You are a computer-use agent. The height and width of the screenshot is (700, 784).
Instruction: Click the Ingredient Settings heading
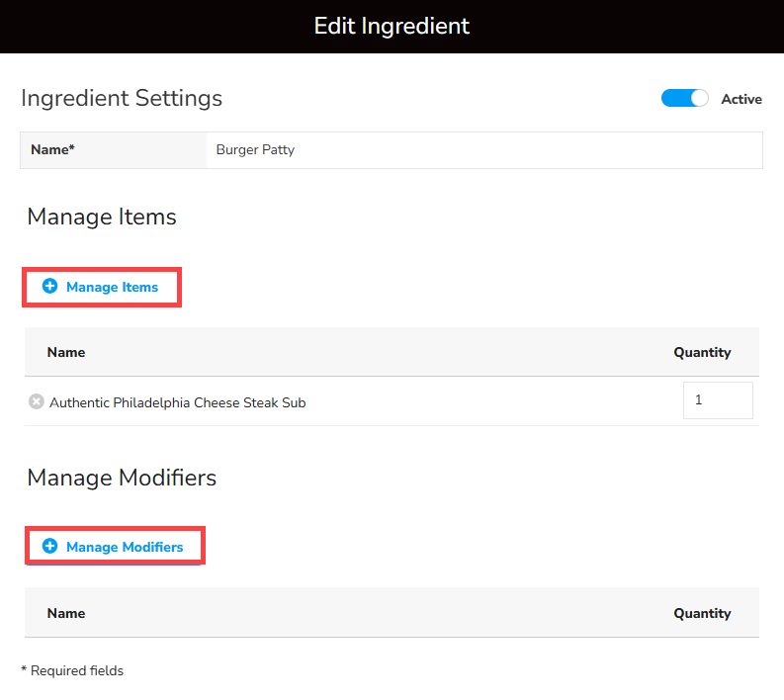(x=122, y=99)
